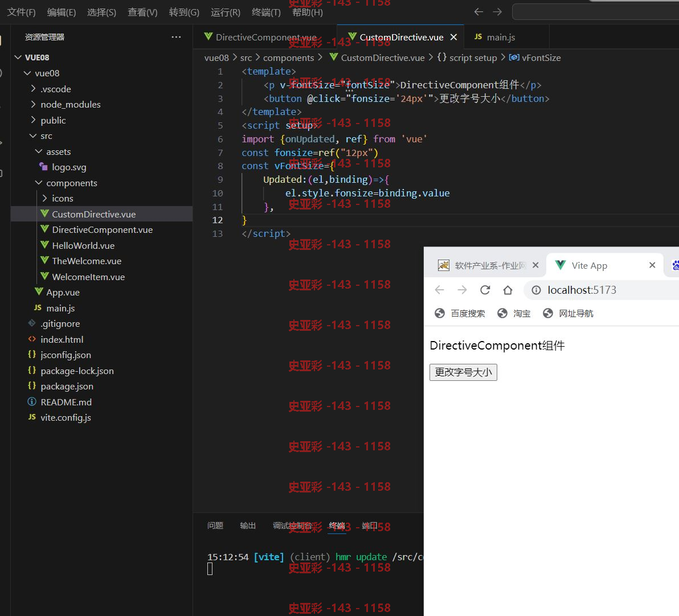
Task: Open the 转到(G) menu
Action: tap(184, 12)
